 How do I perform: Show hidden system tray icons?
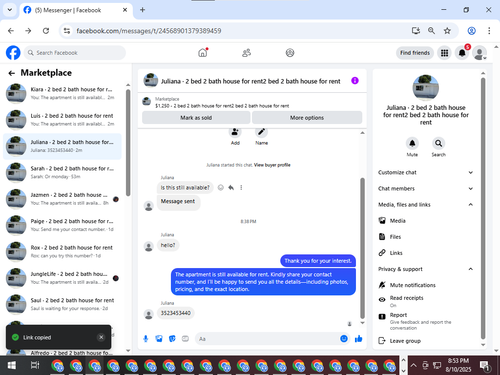point(413,365)
